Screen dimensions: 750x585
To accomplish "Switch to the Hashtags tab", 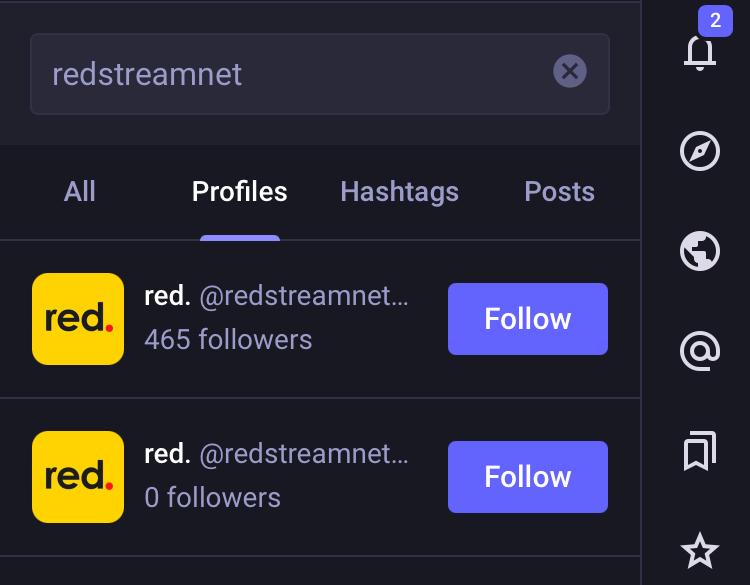I will [399, 191].
